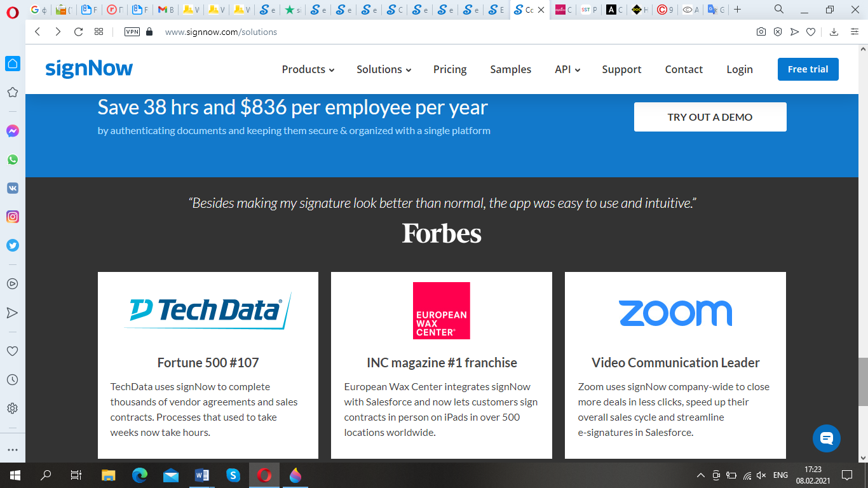
Task: Open Instagram in the sidebar
Action: (13, 217)
